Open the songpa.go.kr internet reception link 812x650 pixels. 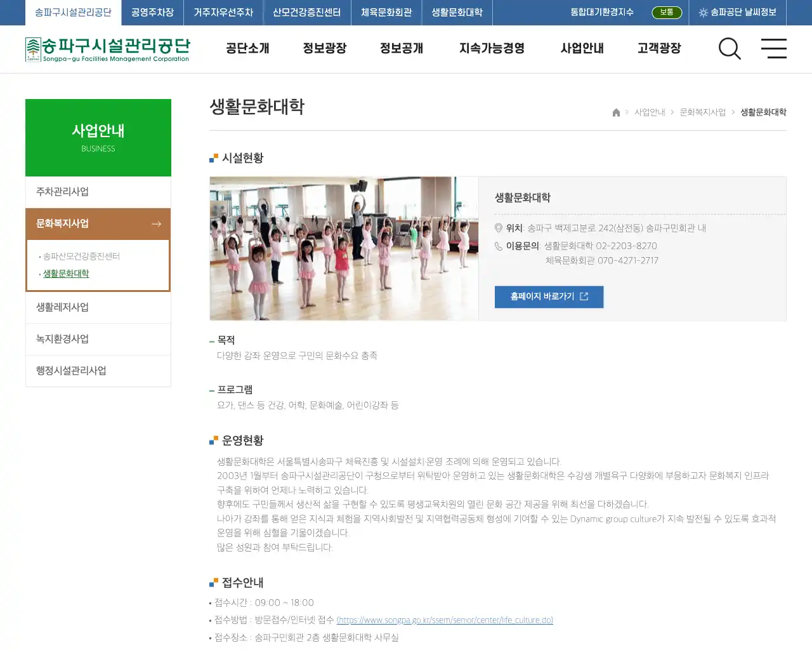point(446,620)
